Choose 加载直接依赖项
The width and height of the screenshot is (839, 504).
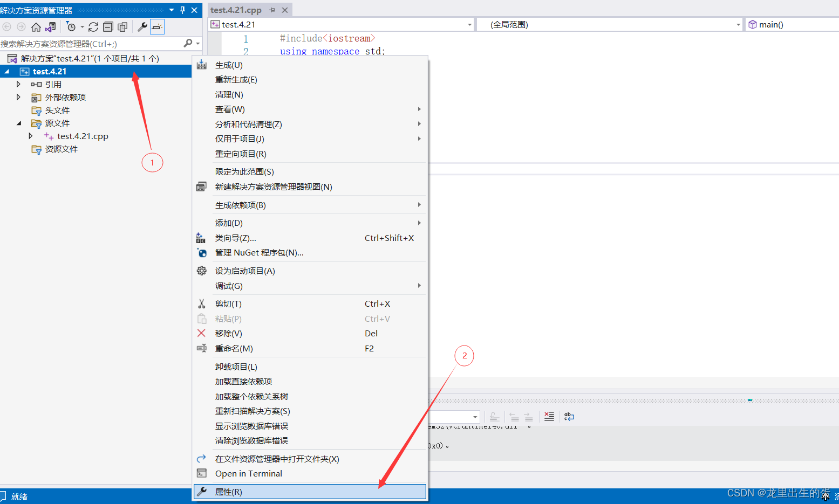coord(310,381)
